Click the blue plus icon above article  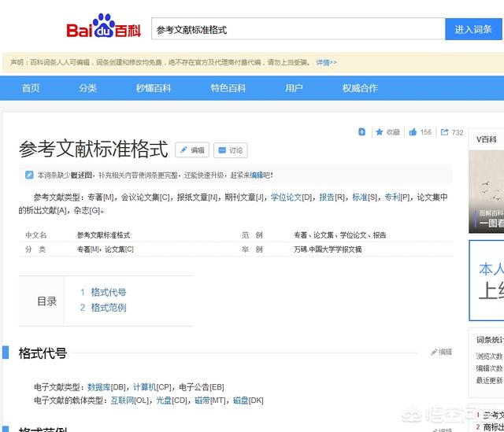click(361, 132)
